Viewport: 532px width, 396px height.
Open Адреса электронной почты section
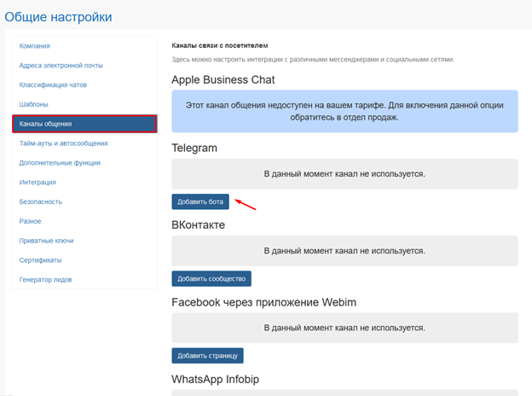61,65
